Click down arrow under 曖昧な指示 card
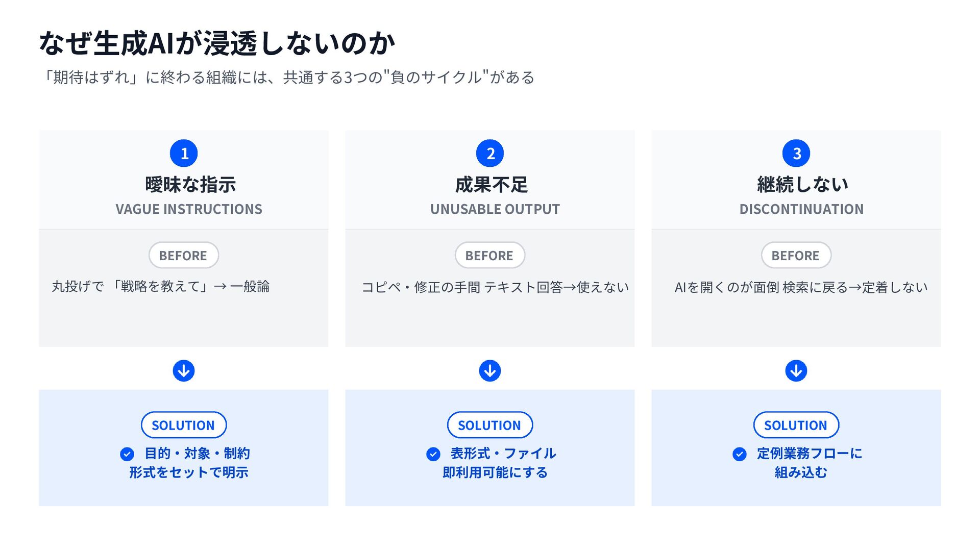This screenshot has height=551, width=980. 184,371
